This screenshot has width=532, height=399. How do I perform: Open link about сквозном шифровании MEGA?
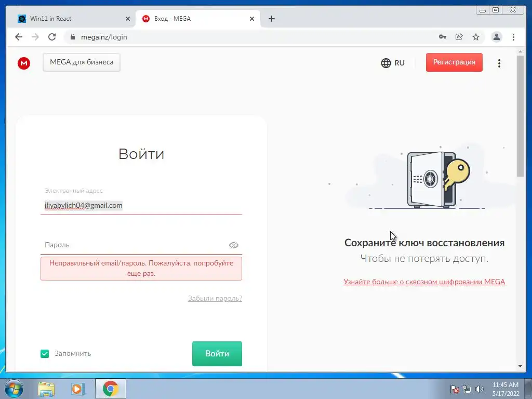(x=424, y=282)
